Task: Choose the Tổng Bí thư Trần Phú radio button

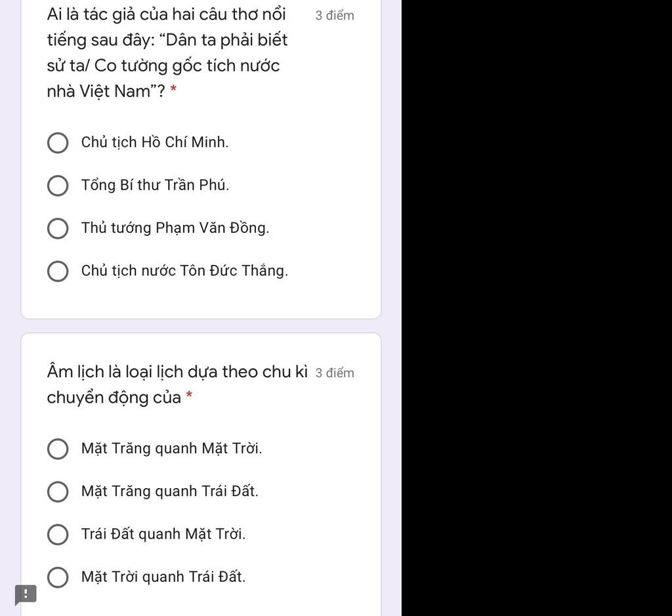Action: pos(58,186)
